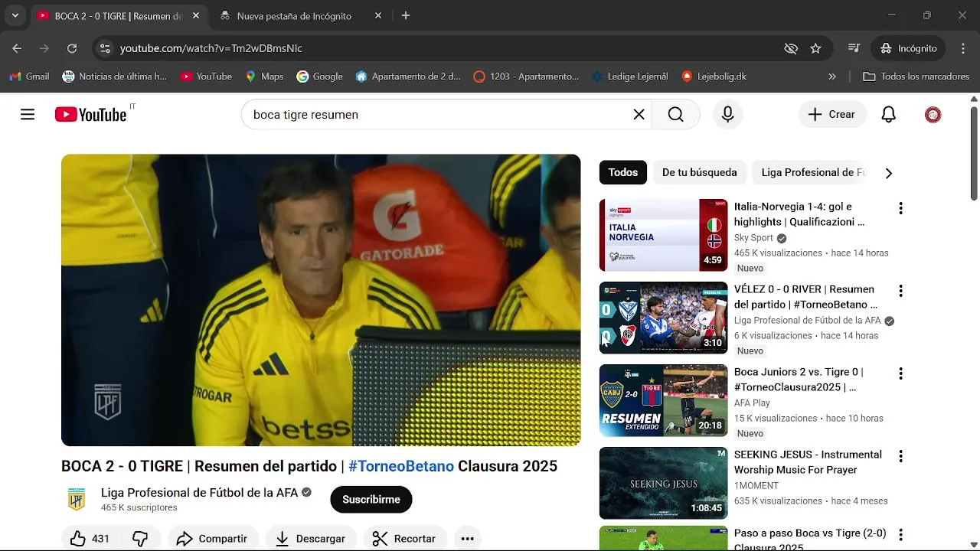
Task: Open the third-party cookies eye icon
Action: 791,48
